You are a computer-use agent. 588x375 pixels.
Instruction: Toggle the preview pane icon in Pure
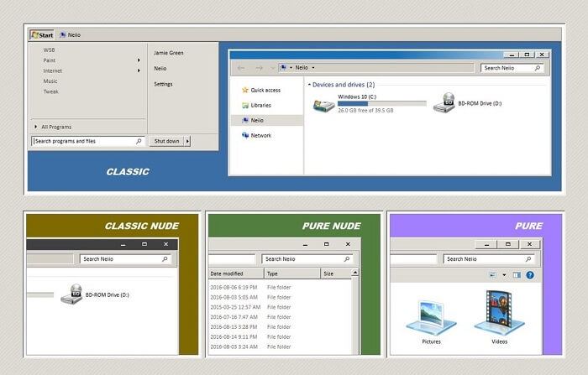pyautogui.click(x=517, y=275)
